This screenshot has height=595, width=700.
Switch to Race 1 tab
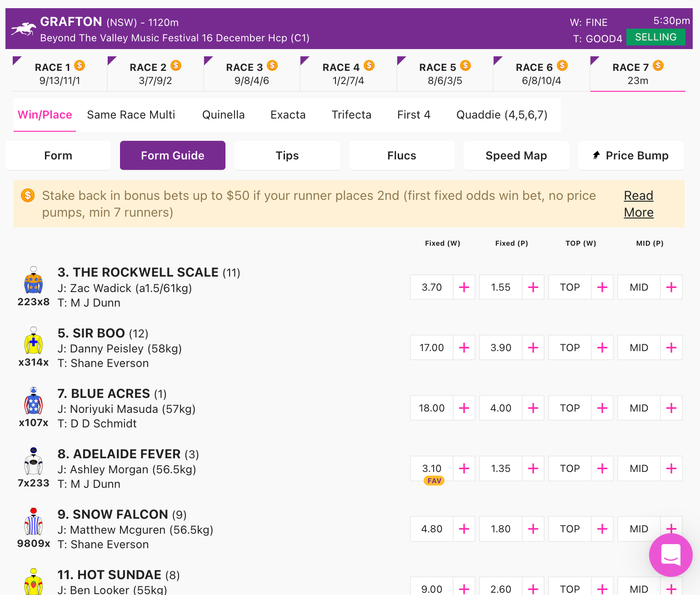[60, 74]
